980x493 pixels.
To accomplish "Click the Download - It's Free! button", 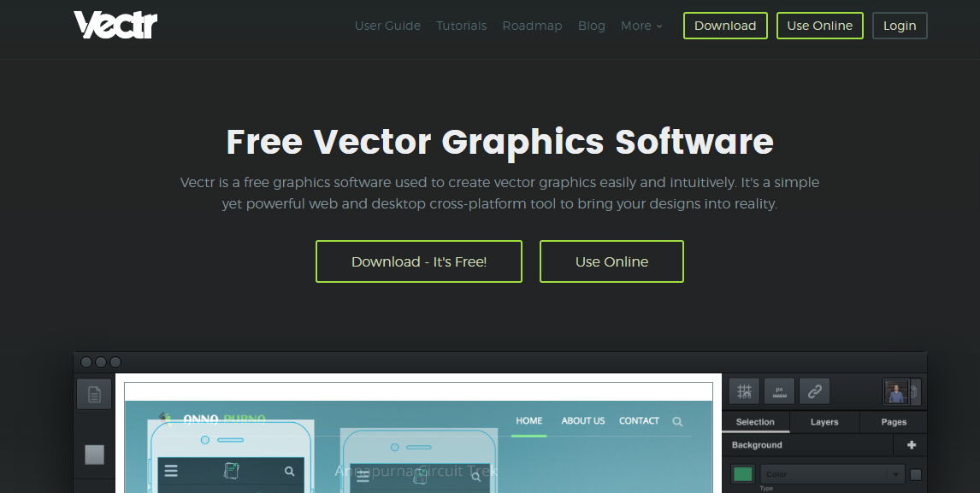I will click(418, 261).
